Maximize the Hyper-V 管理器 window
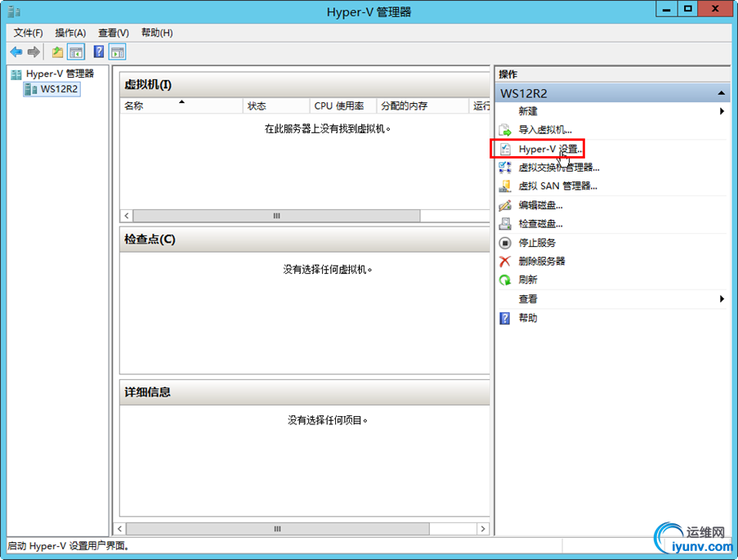Viewport: 738px width, 560px height. [687, 10]
